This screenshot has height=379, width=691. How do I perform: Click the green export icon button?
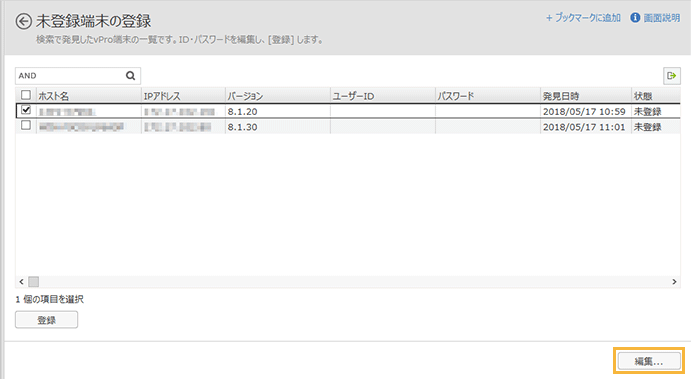pos(672,76)
